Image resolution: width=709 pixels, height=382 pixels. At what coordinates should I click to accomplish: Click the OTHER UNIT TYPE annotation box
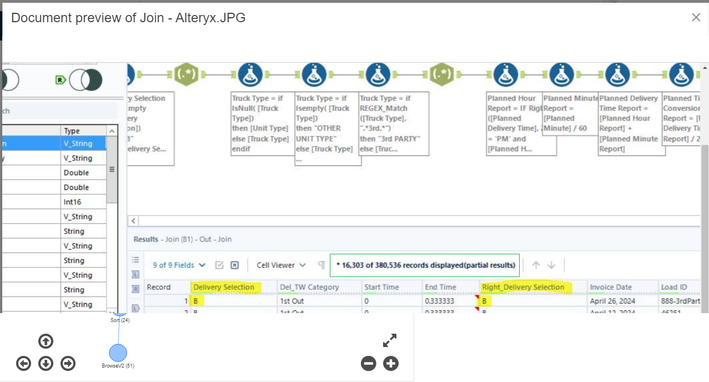tap(327, 129)
